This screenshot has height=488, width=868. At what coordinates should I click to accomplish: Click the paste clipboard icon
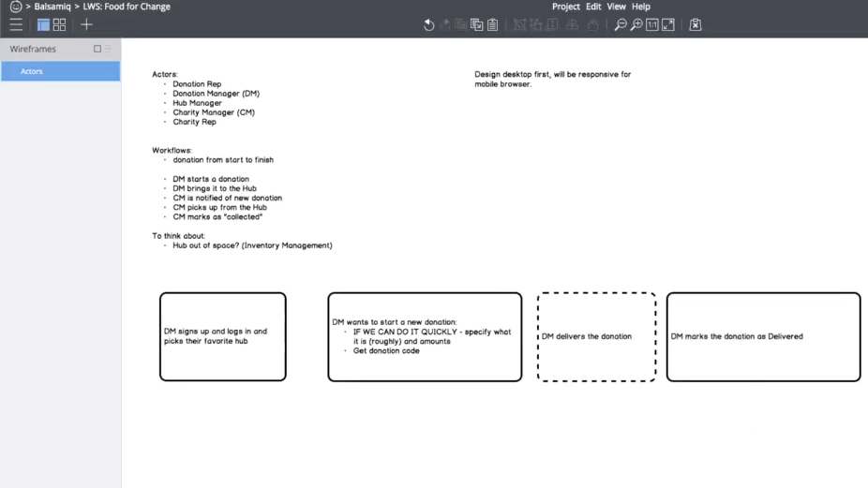click(492, 25)
